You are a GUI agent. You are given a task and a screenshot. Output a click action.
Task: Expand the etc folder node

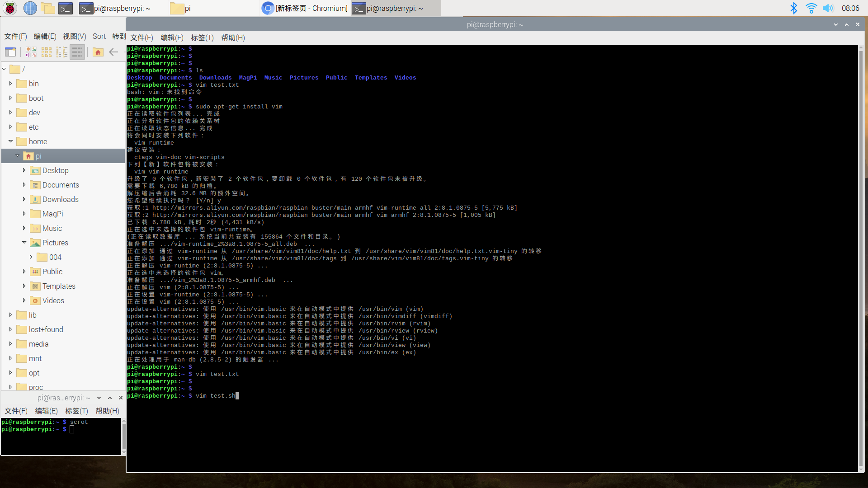coord(10,127)
